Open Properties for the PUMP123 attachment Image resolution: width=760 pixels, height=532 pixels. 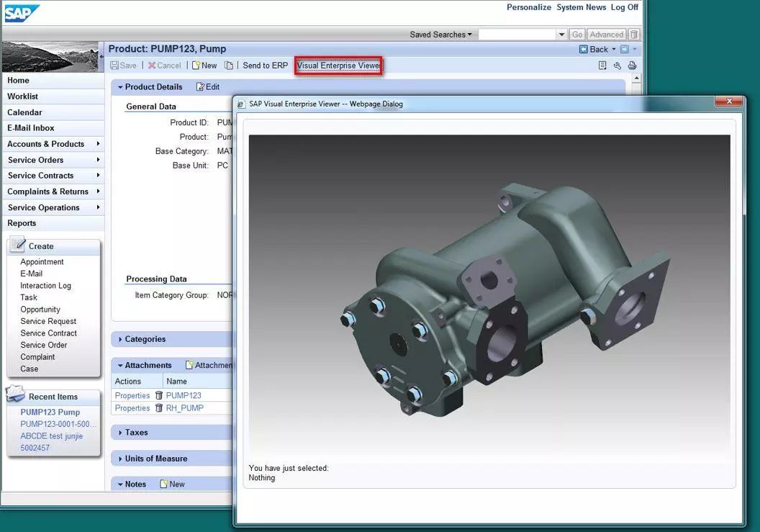[132, 396]
